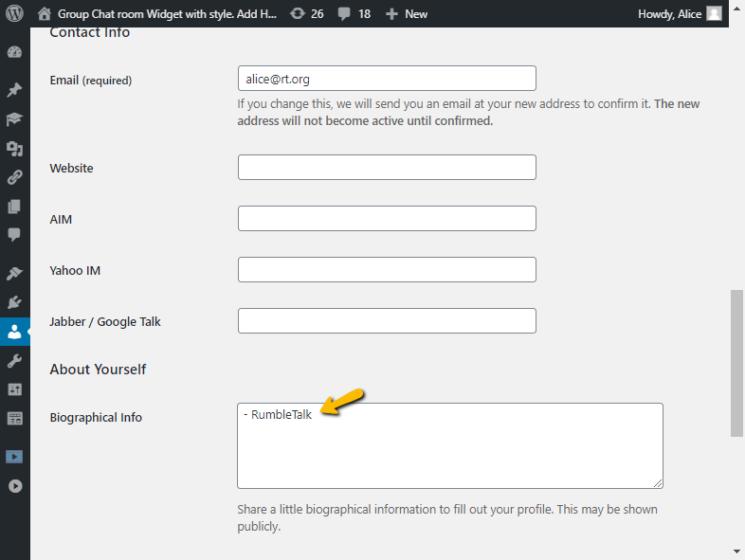Open the WordPress logo menu
This screenshot has height=560, width=745.
(x=14, y=13)
